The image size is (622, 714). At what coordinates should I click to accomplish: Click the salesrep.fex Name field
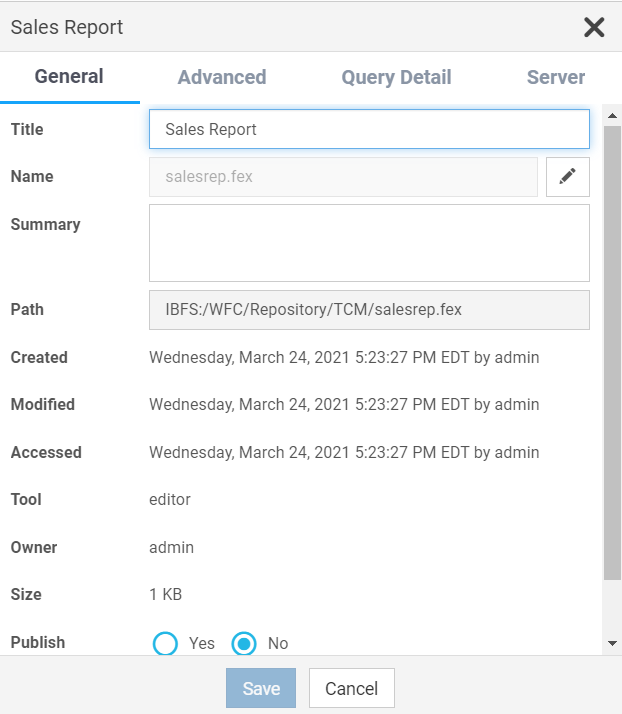pos(343,177)
